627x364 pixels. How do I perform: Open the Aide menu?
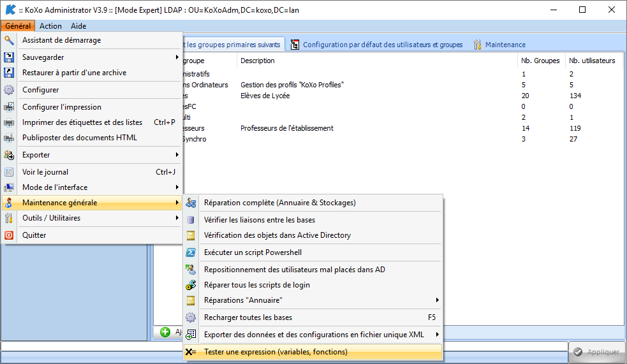click(x=78, y=26)
